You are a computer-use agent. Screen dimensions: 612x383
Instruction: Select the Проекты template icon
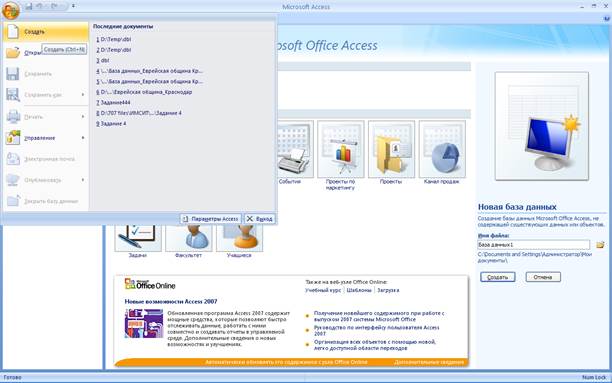(391, 149)
